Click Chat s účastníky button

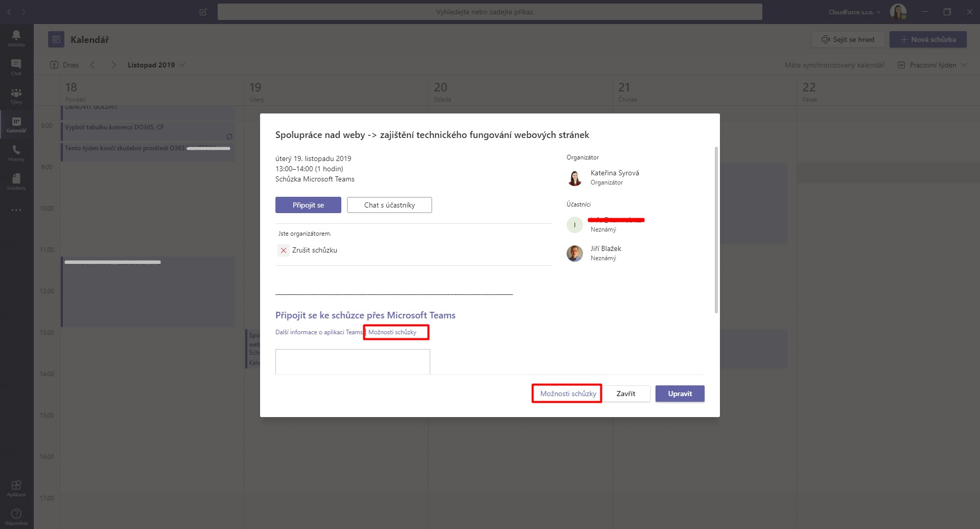(x=389, y=205)
